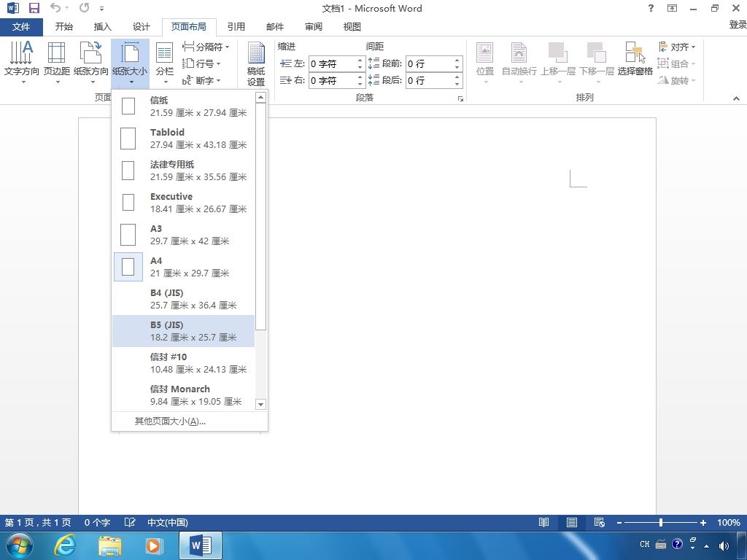Collapse the ribbon with the chevron arrow

click(737, 98)
